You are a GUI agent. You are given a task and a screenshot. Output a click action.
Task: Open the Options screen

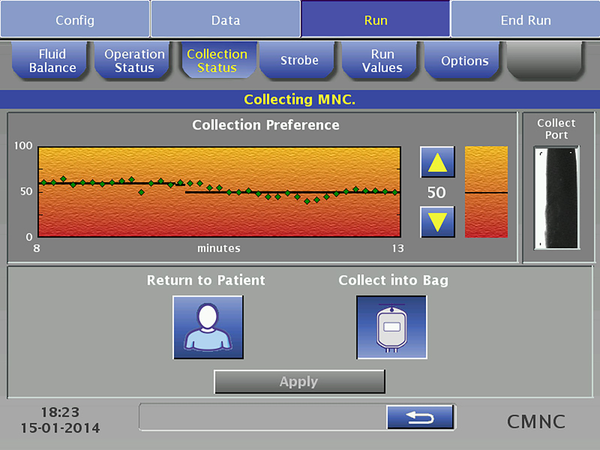[464, 61]
